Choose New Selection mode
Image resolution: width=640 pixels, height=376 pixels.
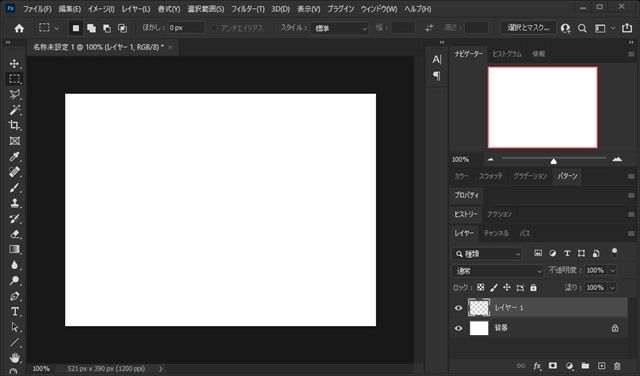click(x=76, y=28)
